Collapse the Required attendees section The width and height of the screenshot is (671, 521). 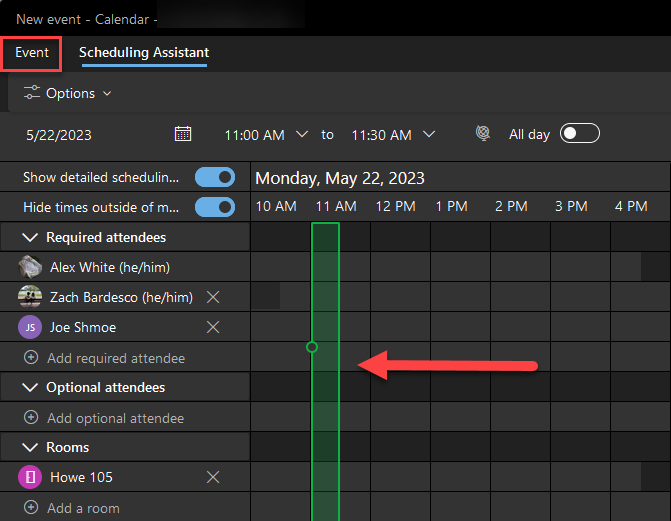[30, 237]
